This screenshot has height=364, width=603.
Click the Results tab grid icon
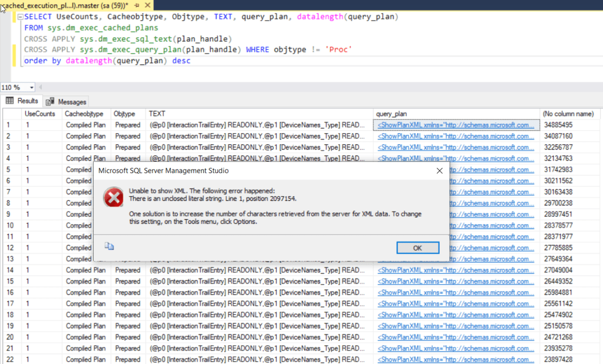tap(10, 101)
